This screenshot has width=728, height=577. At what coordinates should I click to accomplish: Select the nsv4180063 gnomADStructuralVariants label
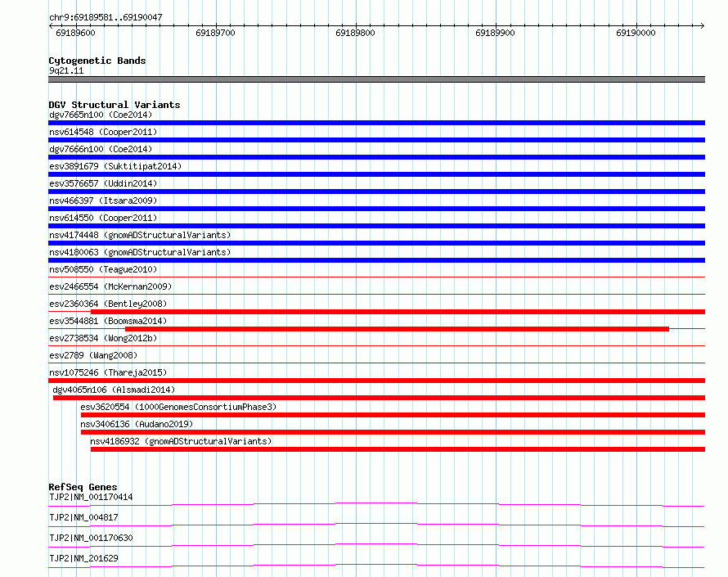(140, 252)
